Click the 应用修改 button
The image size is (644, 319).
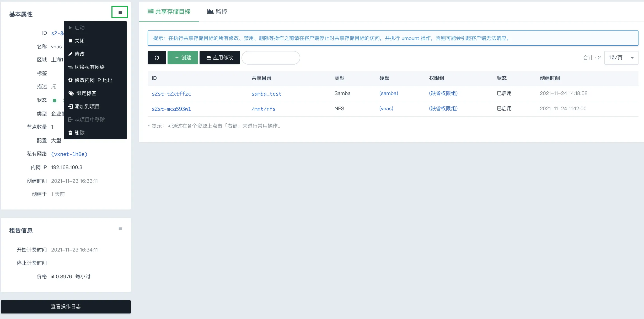pos(220,57)
